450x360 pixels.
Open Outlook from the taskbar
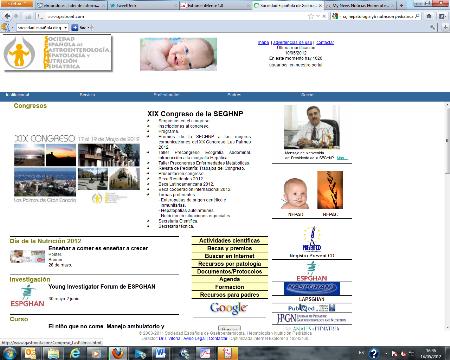point(30,353)
